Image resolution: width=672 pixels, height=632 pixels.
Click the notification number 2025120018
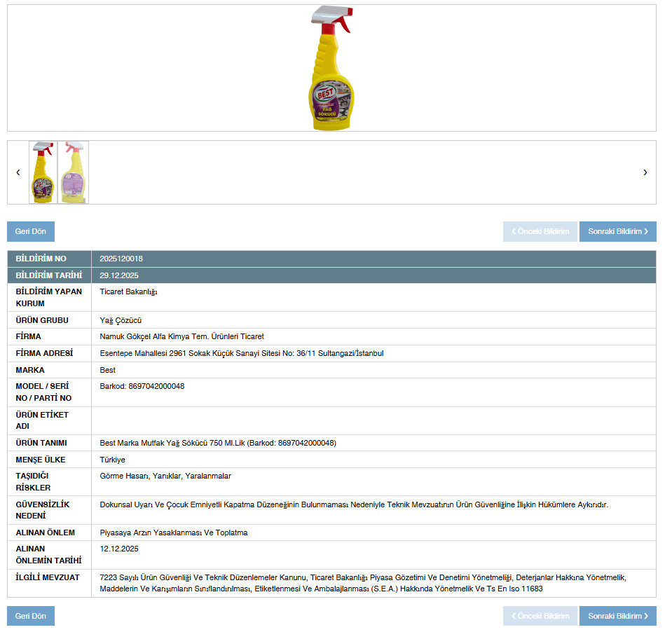[121, 259]
